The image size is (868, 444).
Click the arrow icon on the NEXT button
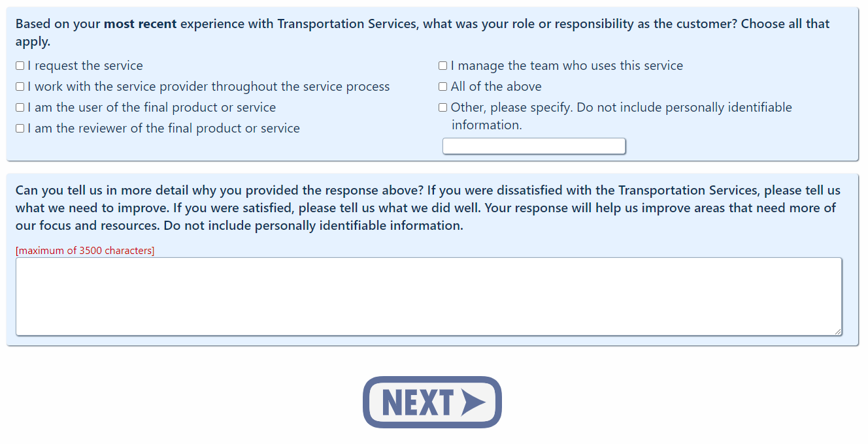pyautogui.click(x=473, y=402)
